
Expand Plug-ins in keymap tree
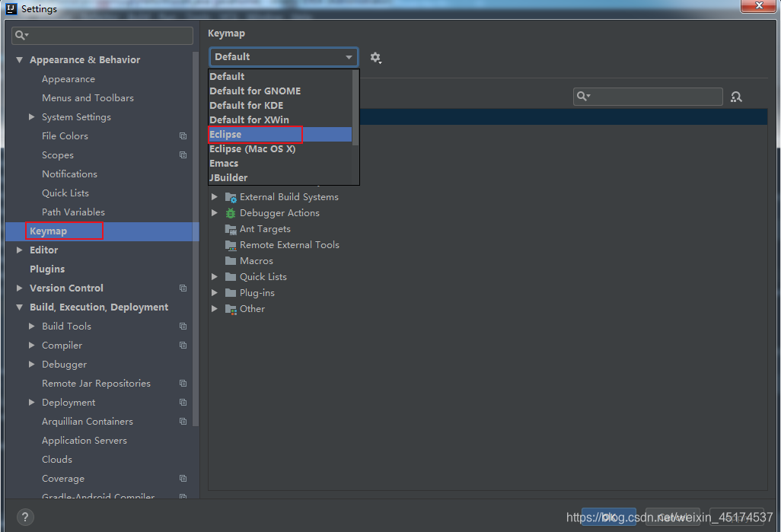pos(215,293)
